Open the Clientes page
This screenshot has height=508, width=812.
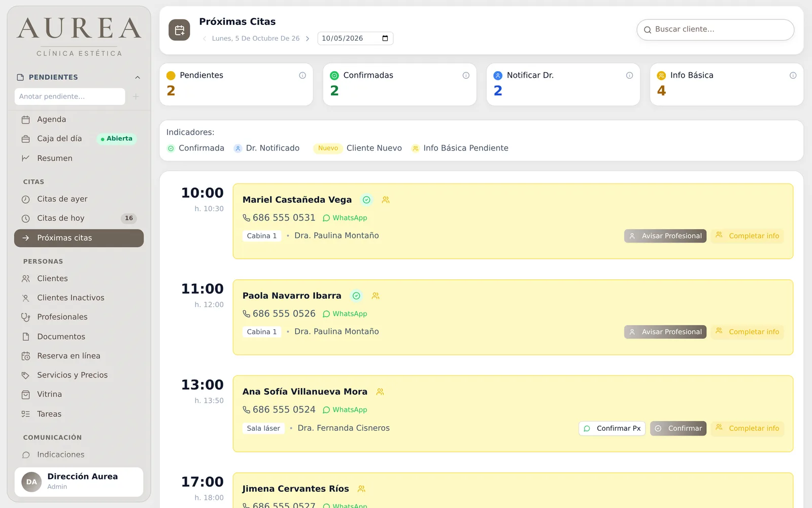coord(79,278)
